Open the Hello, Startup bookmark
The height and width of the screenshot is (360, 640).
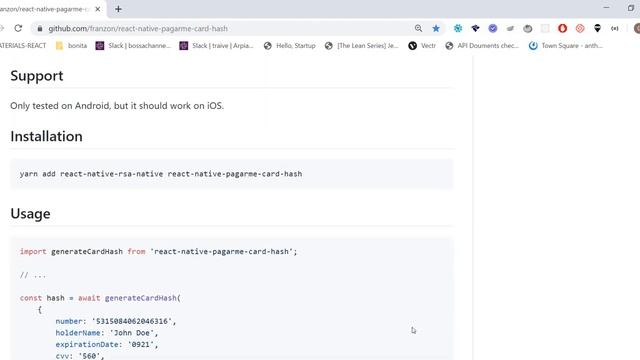pyautogui.click(x=290, y=46)
